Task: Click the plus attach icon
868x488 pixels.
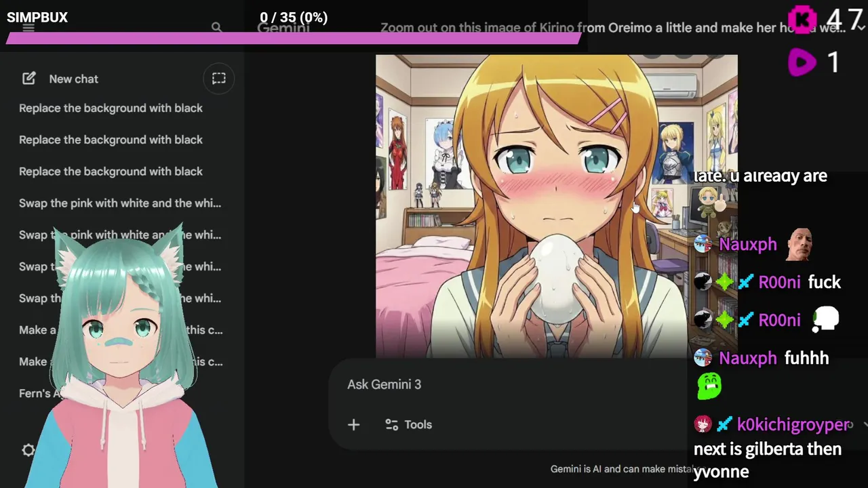Action: [353, 424]
